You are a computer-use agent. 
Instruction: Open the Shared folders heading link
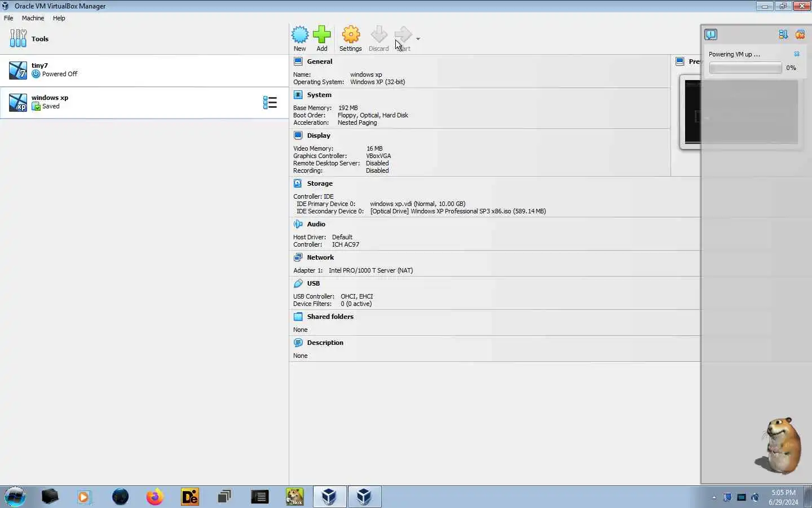(330, 317)
